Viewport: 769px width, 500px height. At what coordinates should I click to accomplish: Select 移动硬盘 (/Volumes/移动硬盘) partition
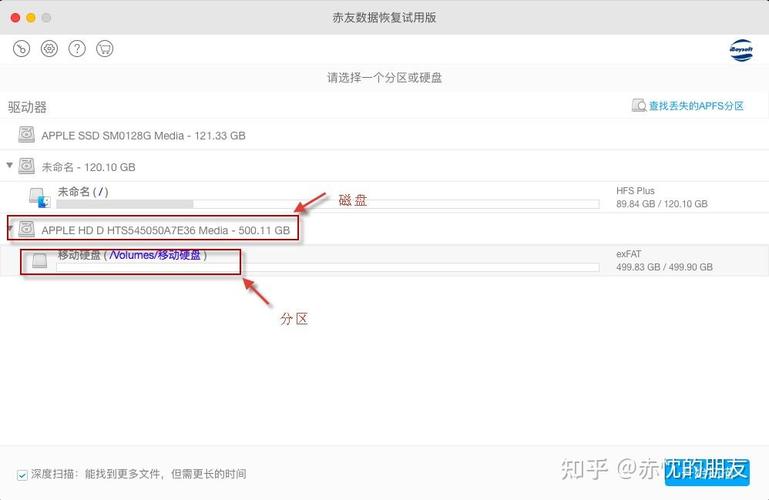[x=384, y=260]
